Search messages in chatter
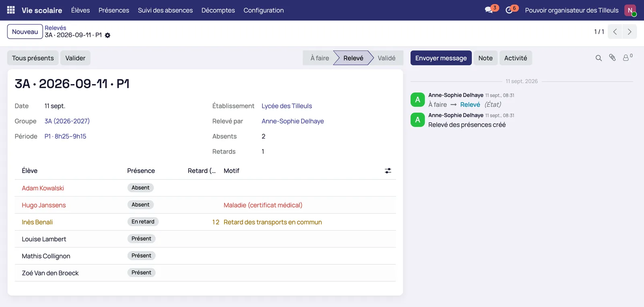644x307 pixels. [599, 58]
